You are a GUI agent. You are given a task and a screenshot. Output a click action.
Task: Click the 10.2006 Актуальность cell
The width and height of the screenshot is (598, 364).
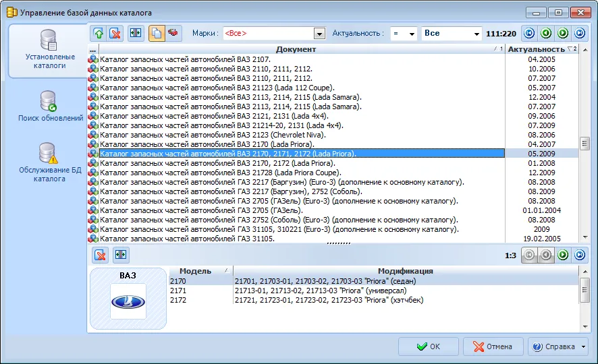(x=542, y=69)
